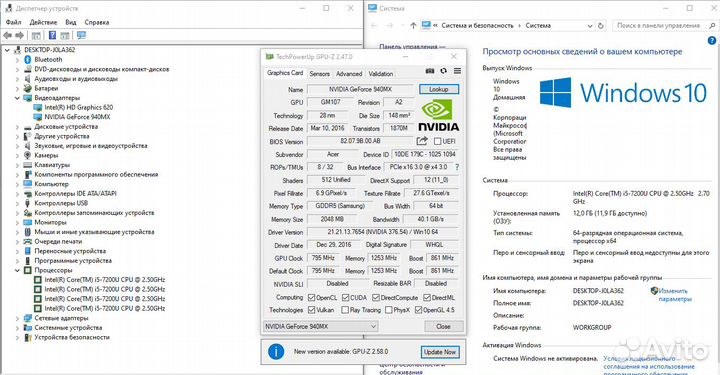Click the Изменить параметры link
Screen dimensions: 720x375
coord(675,295)
